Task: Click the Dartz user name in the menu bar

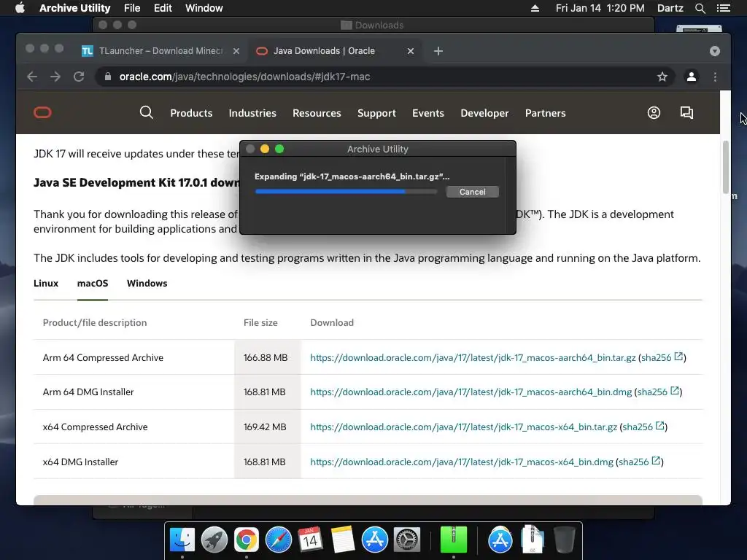Action: point(670,8)
